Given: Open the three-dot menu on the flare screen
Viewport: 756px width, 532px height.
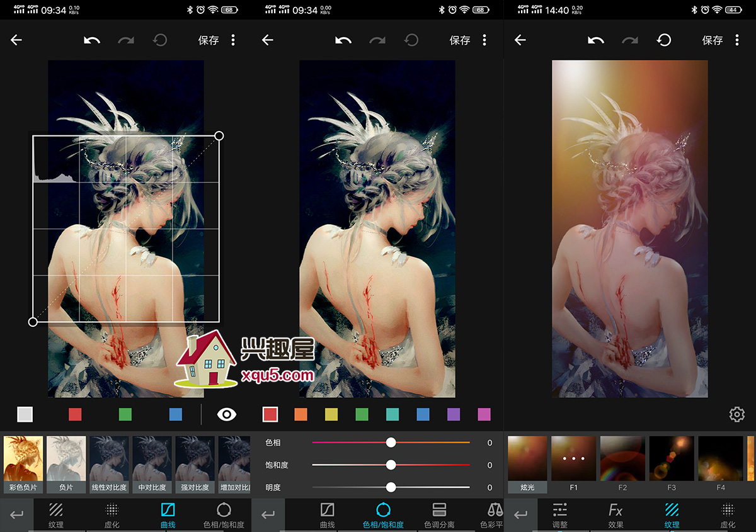Looking at the screenshot, I should pos(737,40).
